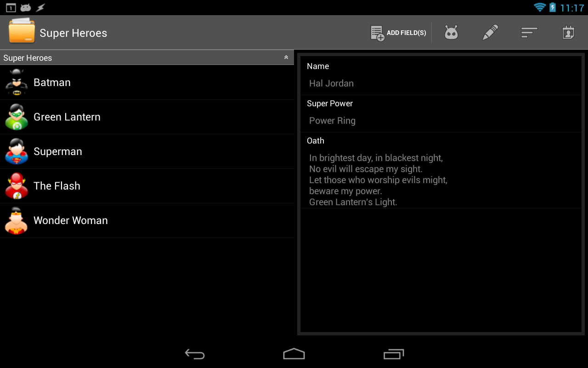Tap the clipboard contact icon
The width and height of the screenshot is (588, 368).
click(x=568, y=33)
